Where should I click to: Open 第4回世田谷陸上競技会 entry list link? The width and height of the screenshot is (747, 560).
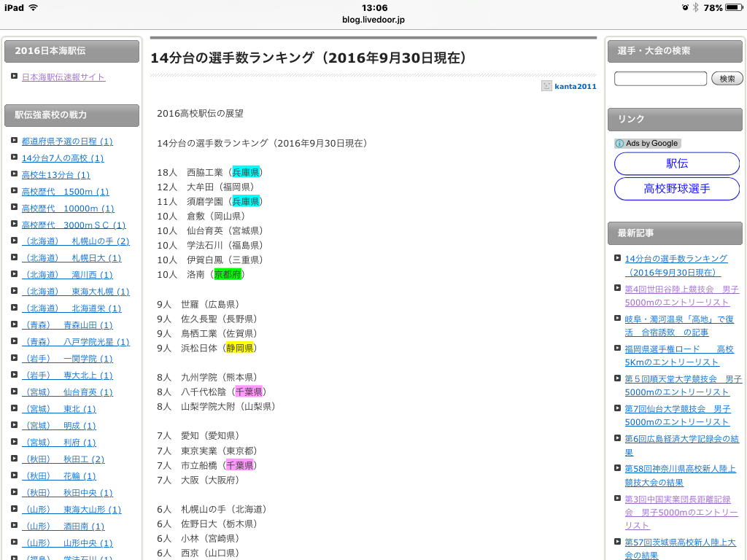pos(682,296)
